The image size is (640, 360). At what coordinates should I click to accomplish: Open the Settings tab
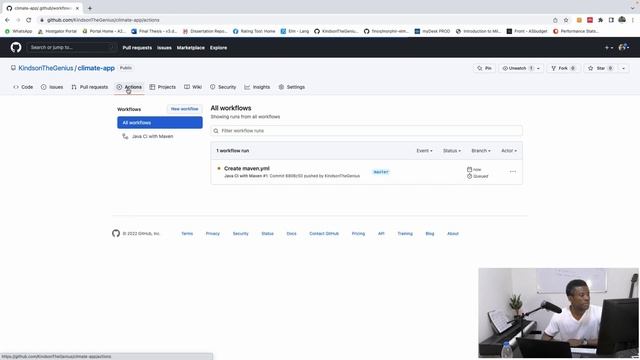coord(291,87)
